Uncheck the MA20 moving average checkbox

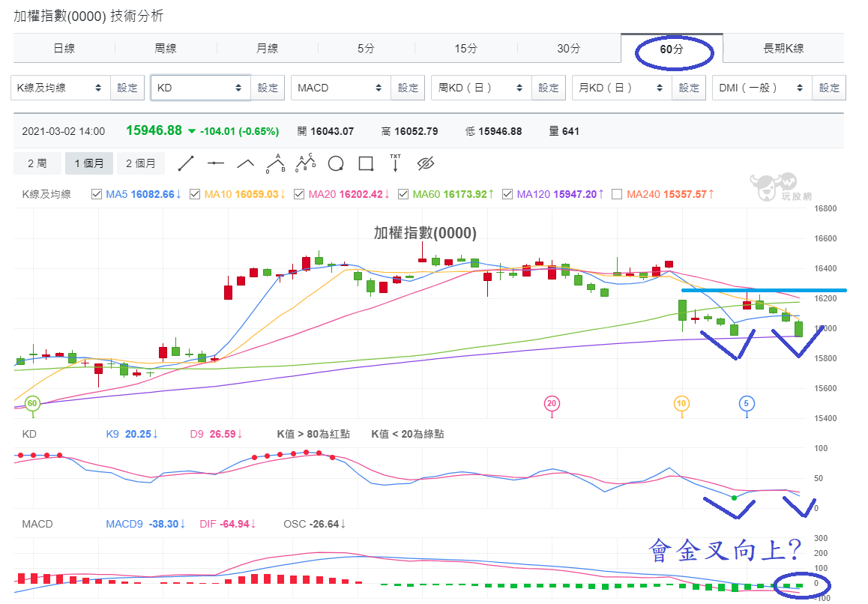click(299, 194)
